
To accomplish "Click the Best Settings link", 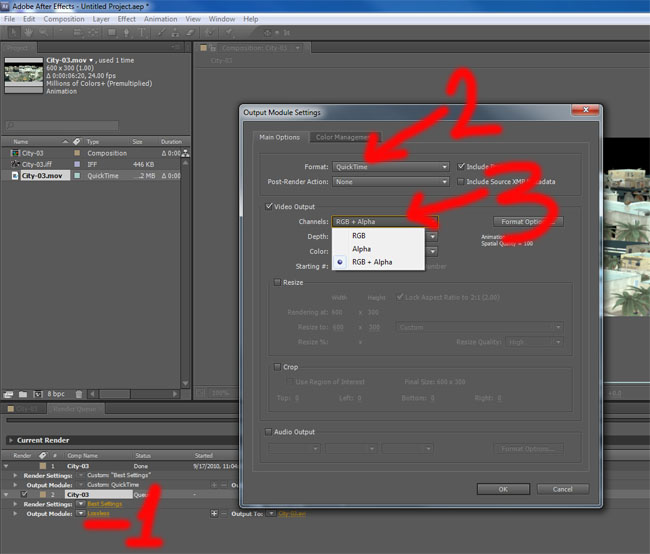I will [104, 504].
